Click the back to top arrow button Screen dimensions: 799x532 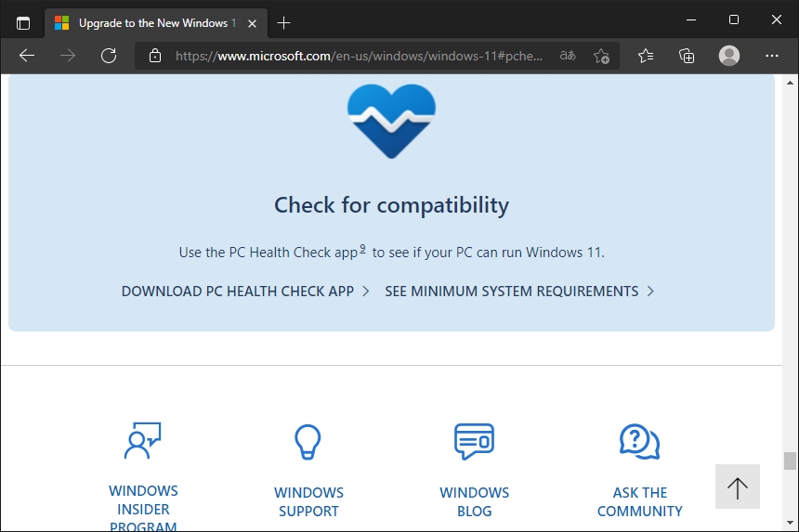tap(738, 487)
